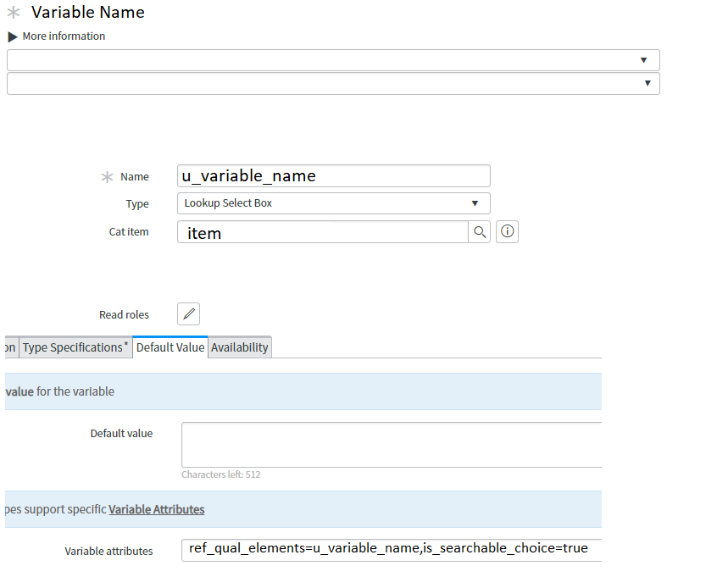Select the Default Value tab
Screen dimensions: 706x588
[170, 347]
